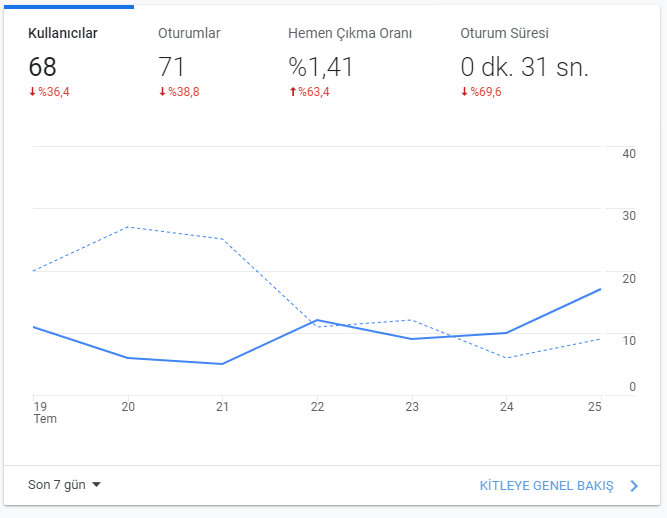
Task: Click the 0 y-axis label
Action: [633, 387]
